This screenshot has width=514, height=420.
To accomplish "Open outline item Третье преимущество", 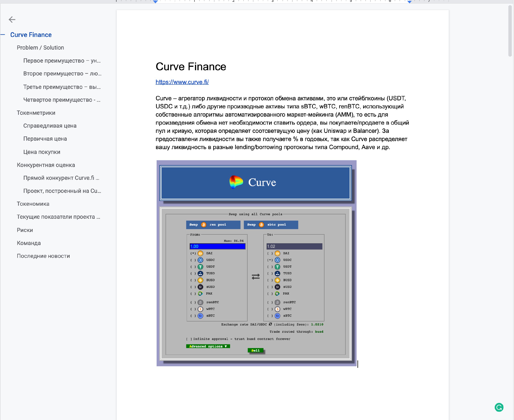I will tap(62, 87).
